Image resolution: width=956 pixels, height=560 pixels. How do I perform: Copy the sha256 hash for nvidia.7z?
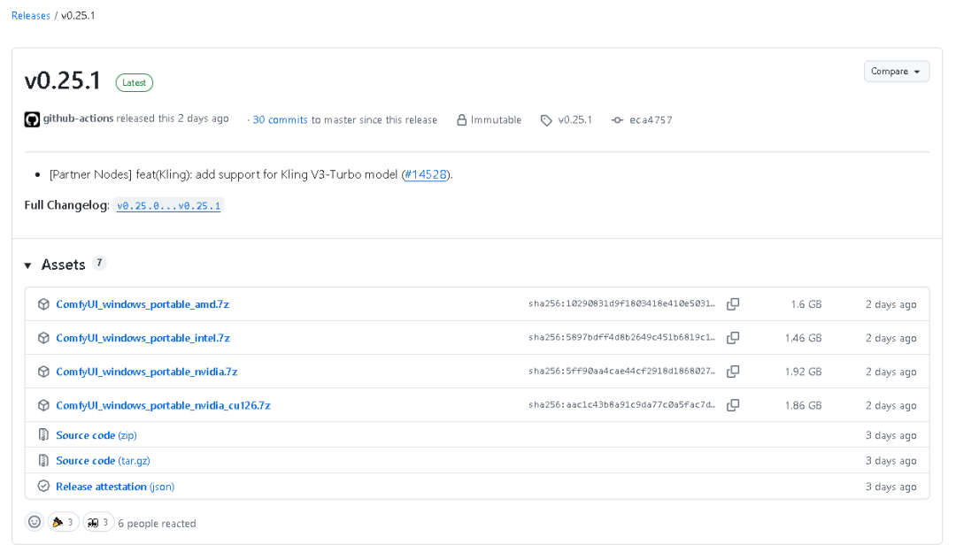click(x=733, y=371)
